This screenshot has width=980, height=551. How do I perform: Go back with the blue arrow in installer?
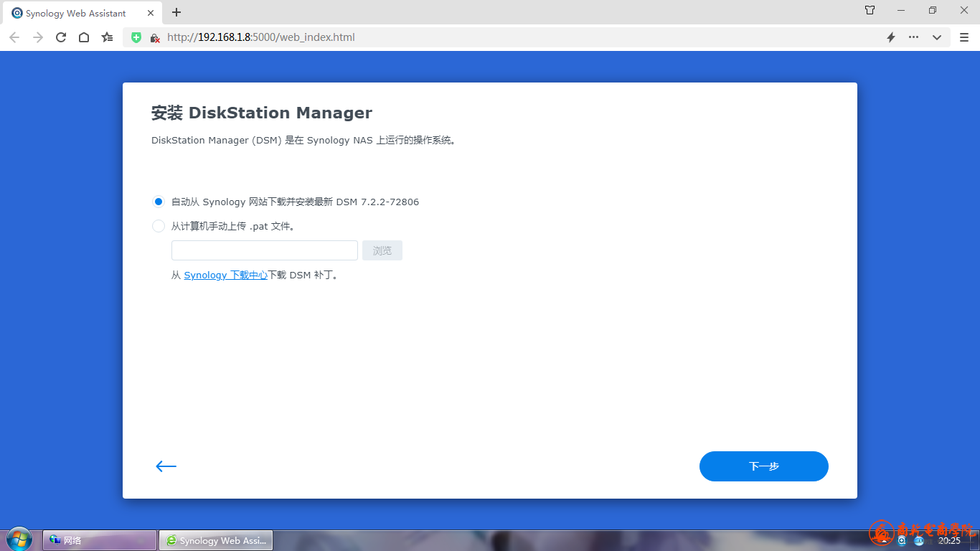click(x=166, y=466)
